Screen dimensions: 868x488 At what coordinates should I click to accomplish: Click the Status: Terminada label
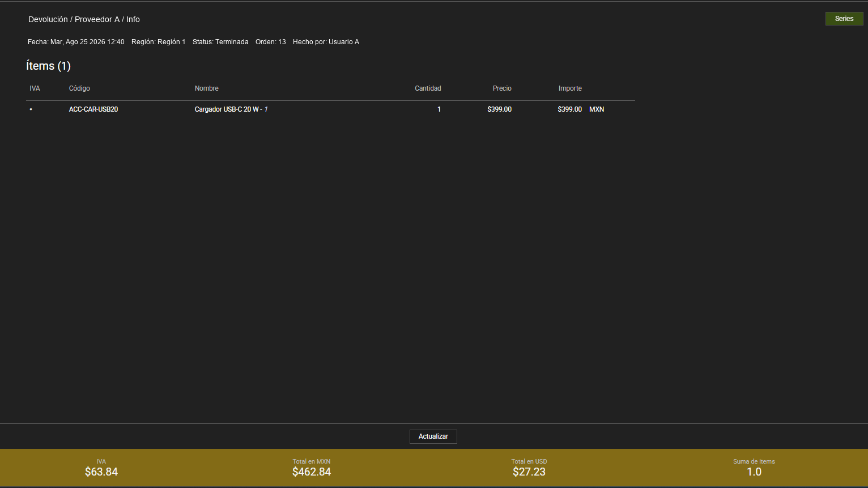pos(220,42)
